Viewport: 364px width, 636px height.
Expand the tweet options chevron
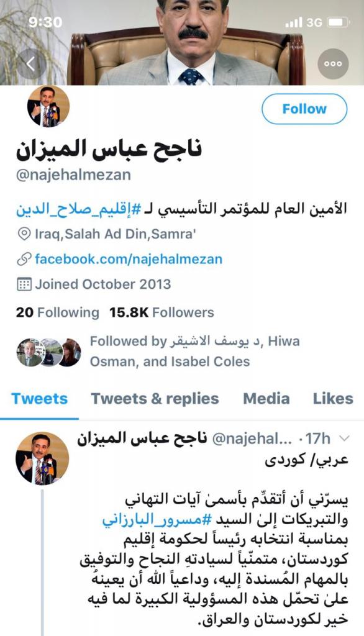[x=344, y=438]
